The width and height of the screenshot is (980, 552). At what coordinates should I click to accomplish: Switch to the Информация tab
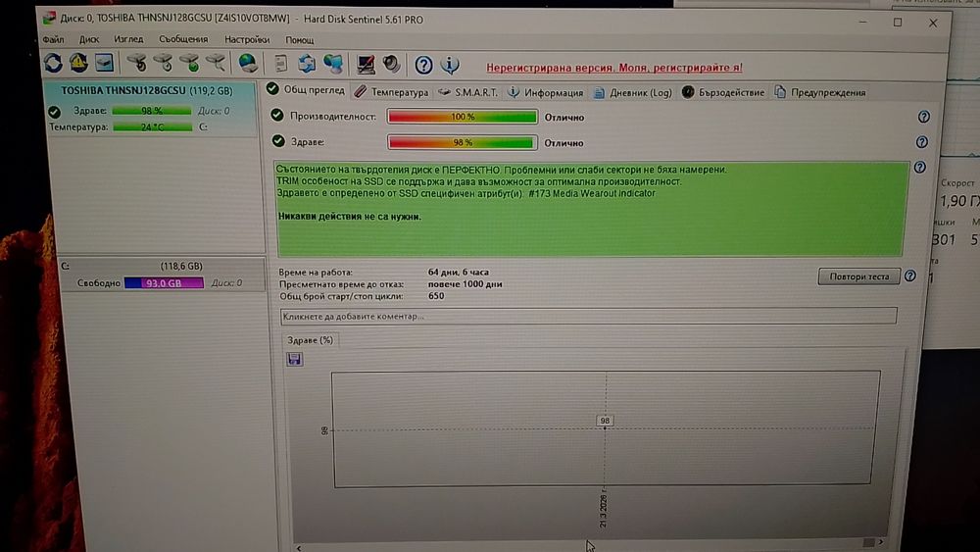(546, 92)
